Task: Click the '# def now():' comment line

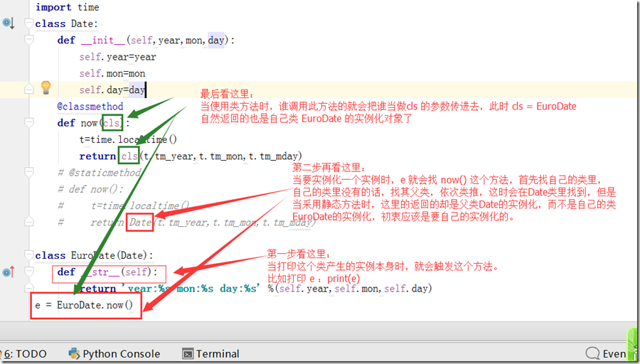Action: (90, 189)
